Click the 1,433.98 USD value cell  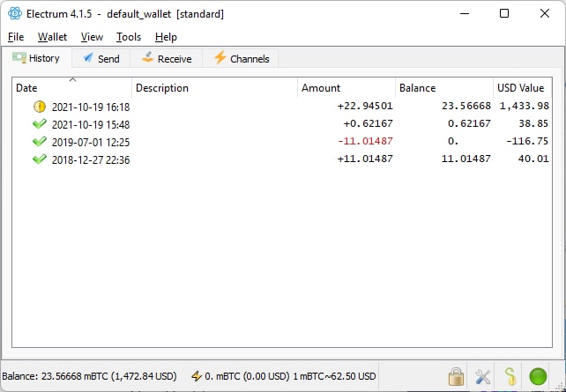(x=525, y=106)
